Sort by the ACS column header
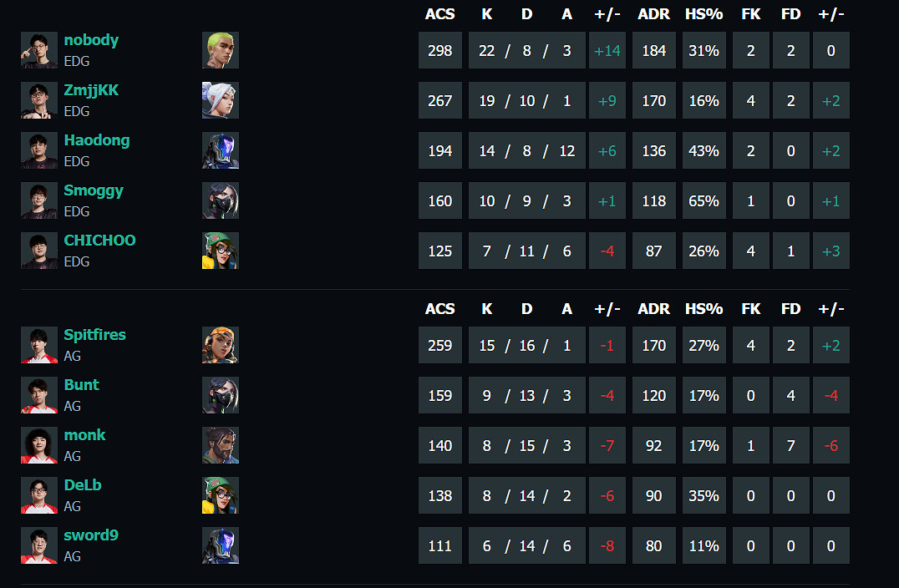The height and width of the screenshot is (588, 899). pyautogui.click(x=439, y=13)
